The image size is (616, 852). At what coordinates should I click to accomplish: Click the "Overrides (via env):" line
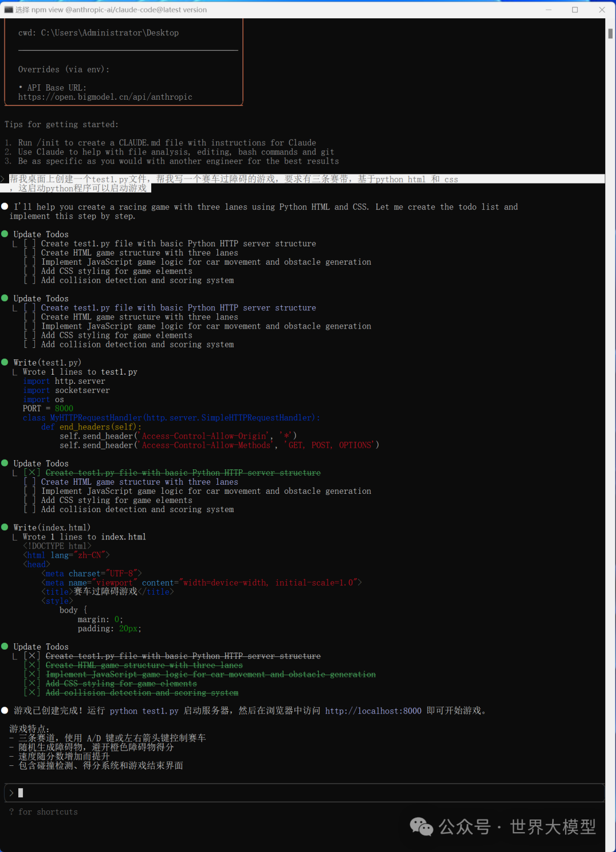[x=64, y=70]
